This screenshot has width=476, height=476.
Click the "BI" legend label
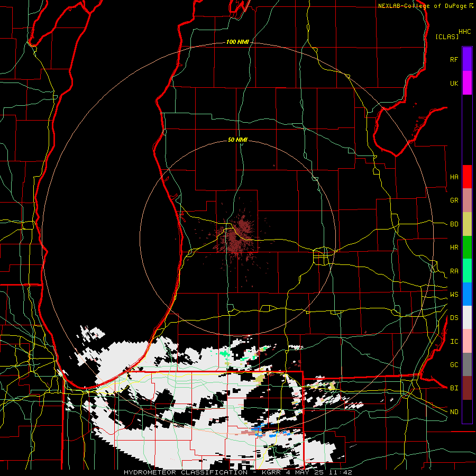click(454, 388)
